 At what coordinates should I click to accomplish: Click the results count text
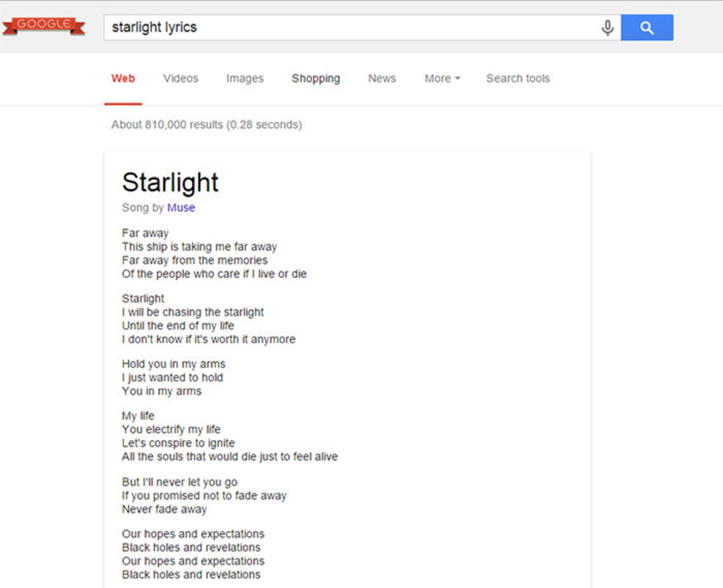pos(206,125)
